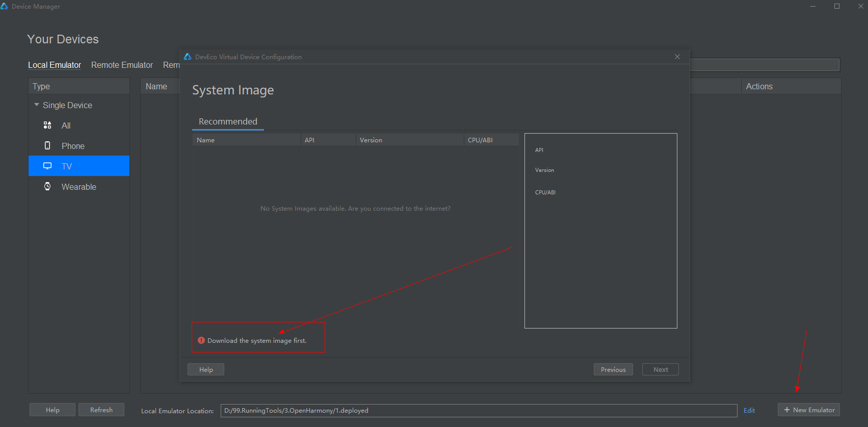
Task: Collapse the Single Device tree node
Action: (37, 105)
